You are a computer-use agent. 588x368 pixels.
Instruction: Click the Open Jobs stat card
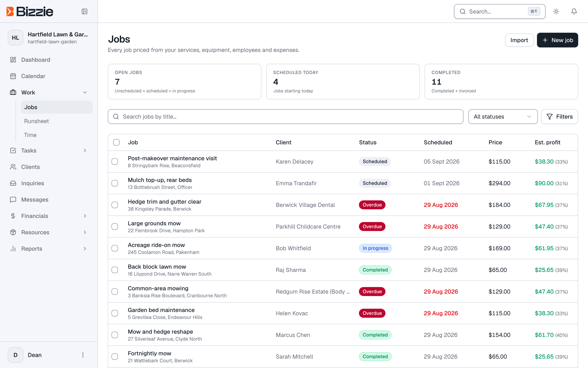tap(184, 82)
